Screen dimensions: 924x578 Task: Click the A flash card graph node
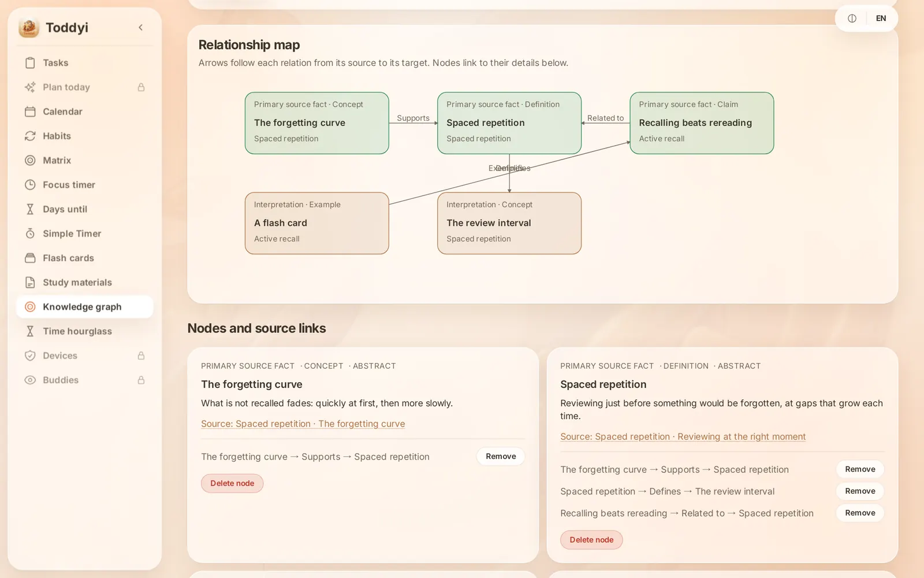click(317, 223)
